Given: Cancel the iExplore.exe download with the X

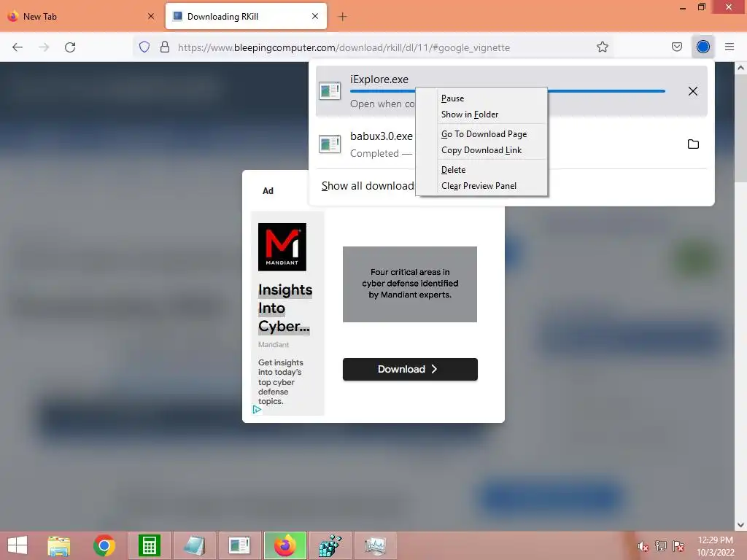Looking at the screenshot, I should tap(693, 91).
